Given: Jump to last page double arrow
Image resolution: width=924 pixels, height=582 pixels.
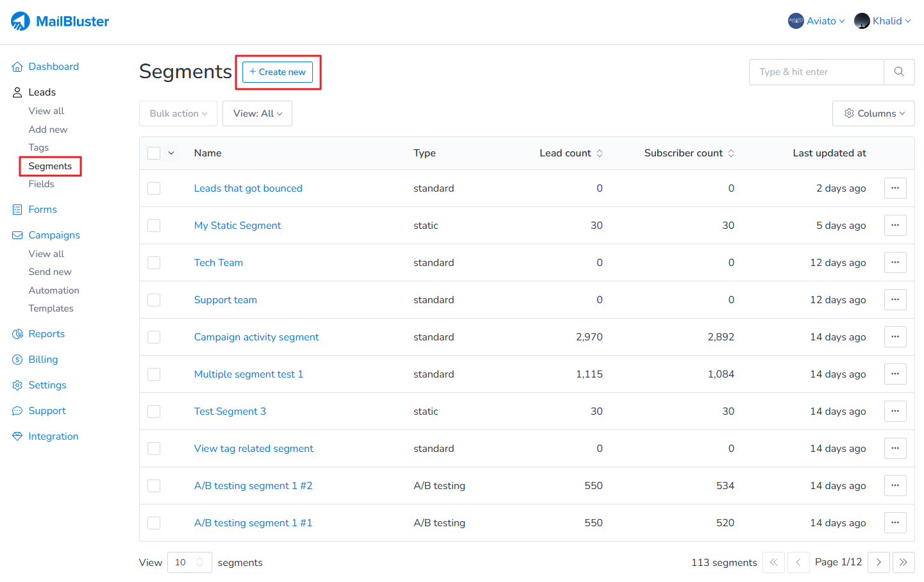Looking at the screenshot, I should [903, 562].
